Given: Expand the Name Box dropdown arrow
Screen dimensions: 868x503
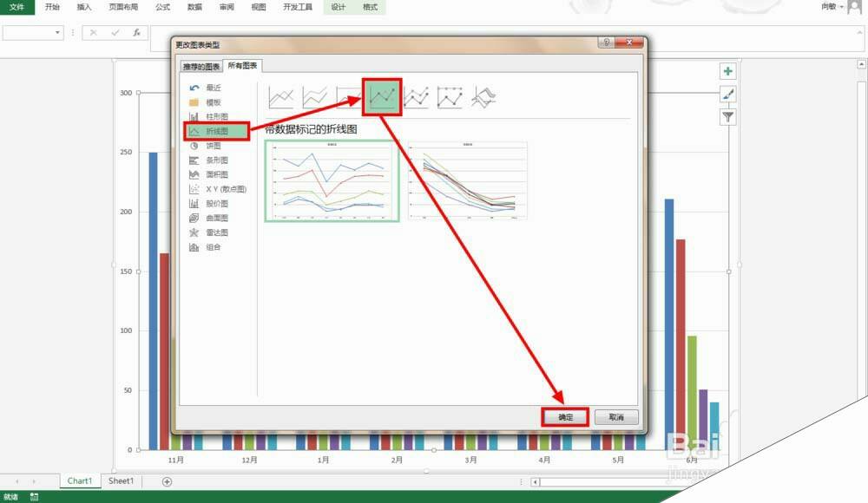Looking at the screenshot, I should click(57, 33).
